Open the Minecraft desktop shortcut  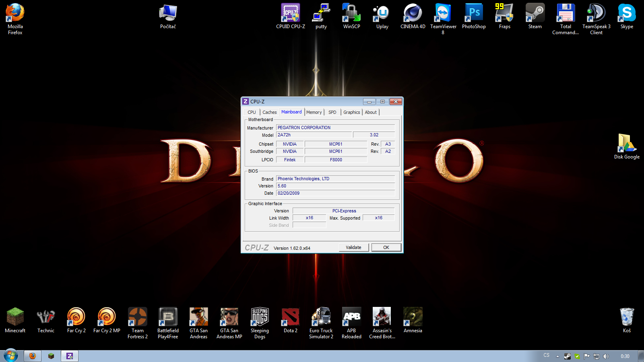coord(15,318)
